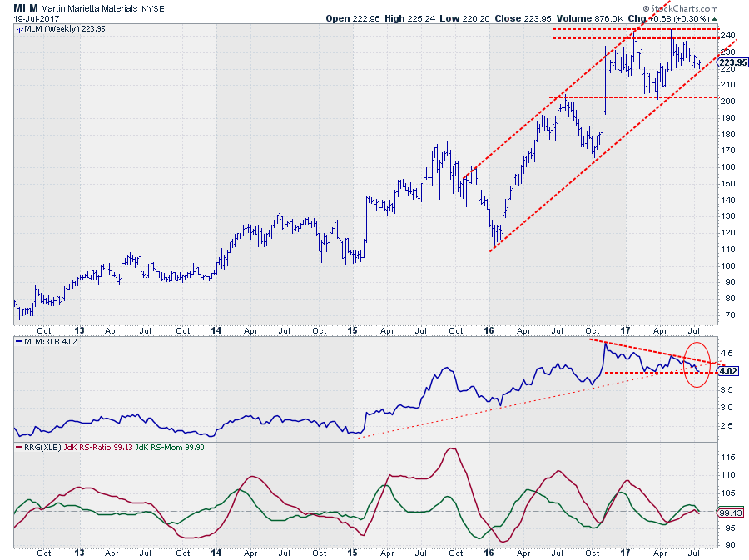Click the Chg +0.68 (+0.30%) value
This screenshot has height=560, width=749.
tap(669, 18)
